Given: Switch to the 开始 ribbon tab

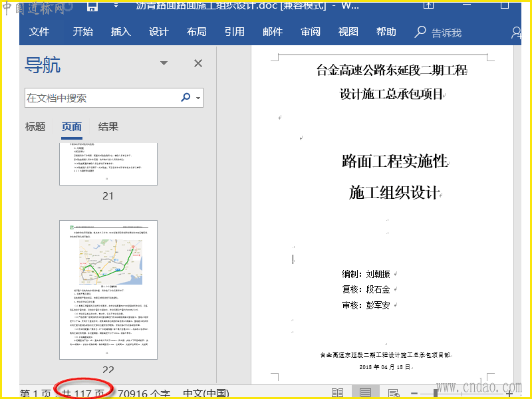Looking at the screenshot, I should point(82,32).
